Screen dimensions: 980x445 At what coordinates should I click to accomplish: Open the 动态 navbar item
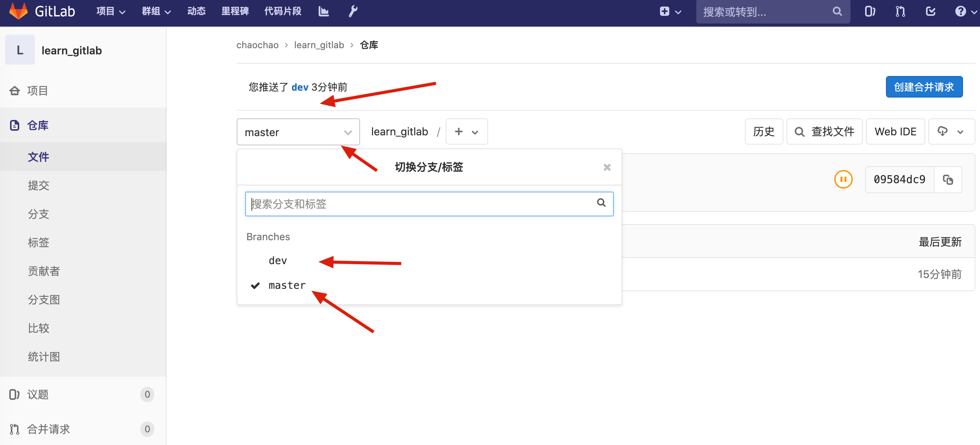[196, 11]
